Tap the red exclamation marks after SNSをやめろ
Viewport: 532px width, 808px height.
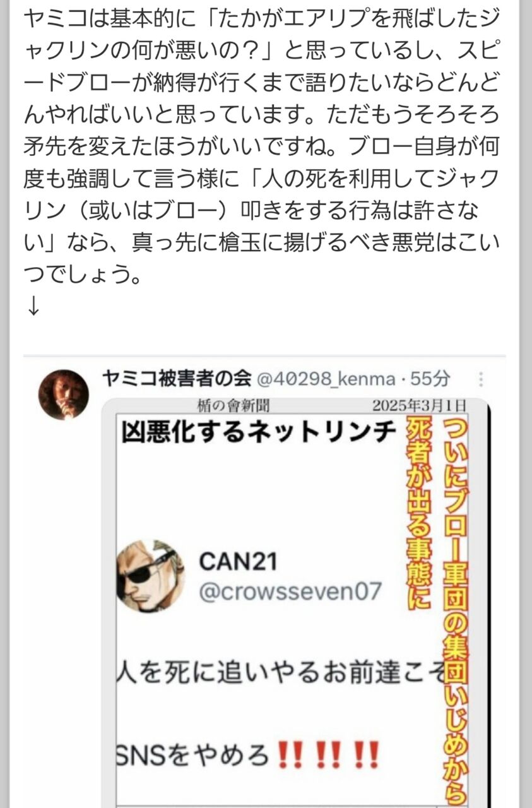(x=329, y=754)
